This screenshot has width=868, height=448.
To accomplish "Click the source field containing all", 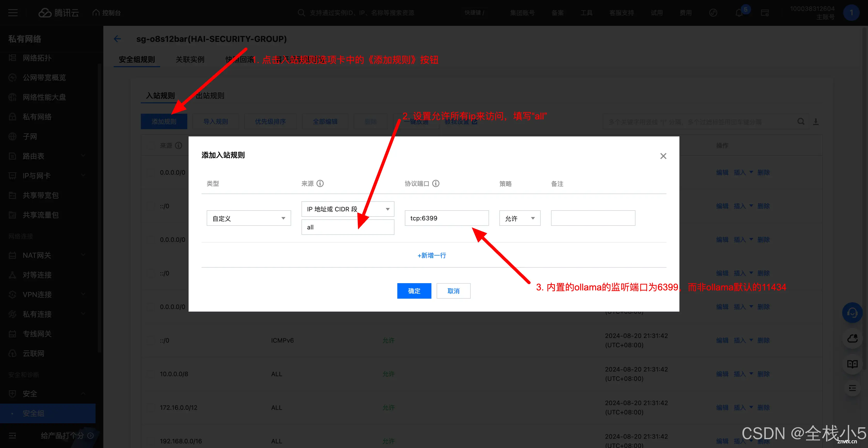I will tap(348, 227).
